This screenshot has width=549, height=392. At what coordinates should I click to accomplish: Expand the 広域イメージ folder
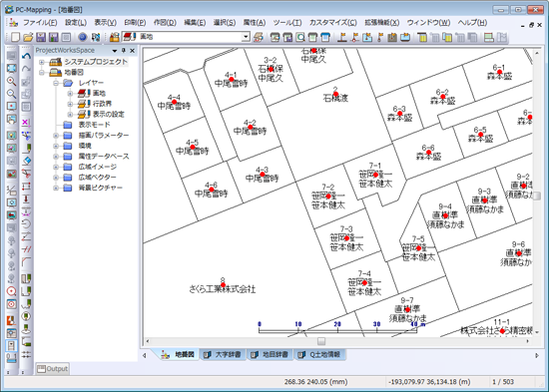(56, 167)
